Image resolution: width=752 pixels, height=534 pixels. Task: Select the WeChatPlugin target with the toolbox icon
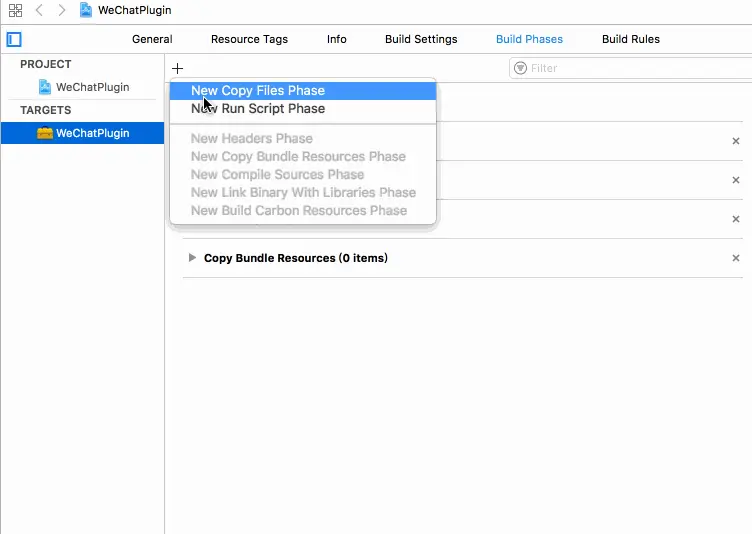click(x=82, y=133)
